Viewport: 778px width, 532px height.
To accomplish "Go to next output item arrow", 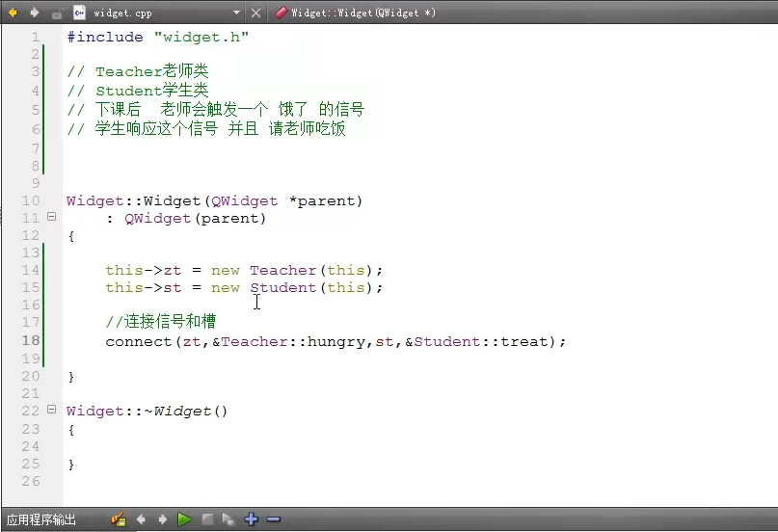I will pyautogui.click(x=162, y=519).
